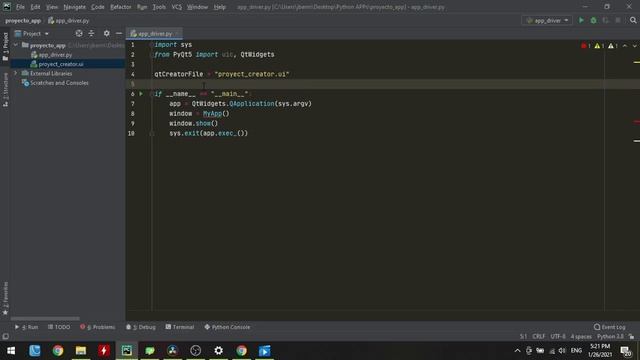Click the ENG language indicator in tray
Screen dimensions: 640x360
coord(576,351)
